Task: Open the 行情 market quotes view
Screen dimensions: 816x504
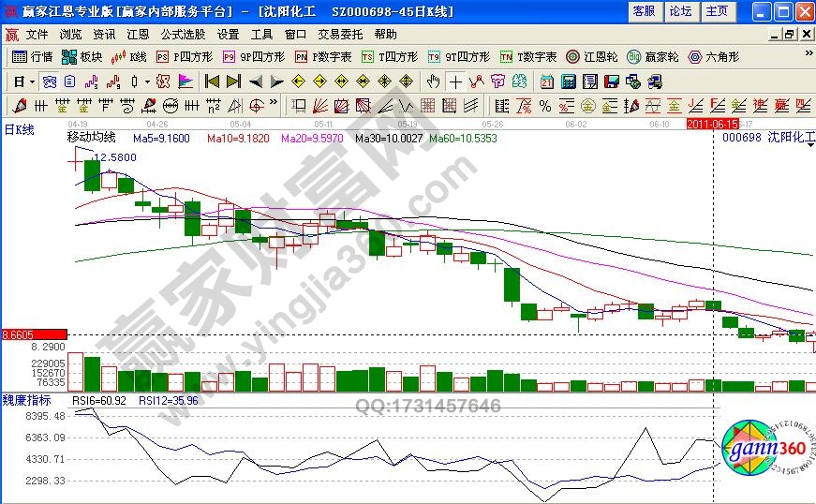Action: click(x=32, y=56)
